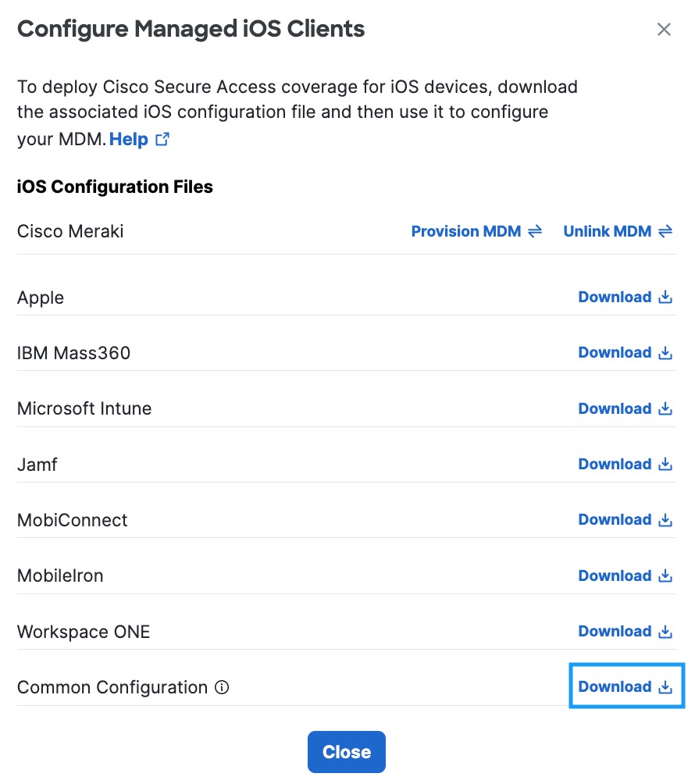Click Unlink MDM for Cisco Meraki
695x784 pixels.
click(x=618, y=231)
